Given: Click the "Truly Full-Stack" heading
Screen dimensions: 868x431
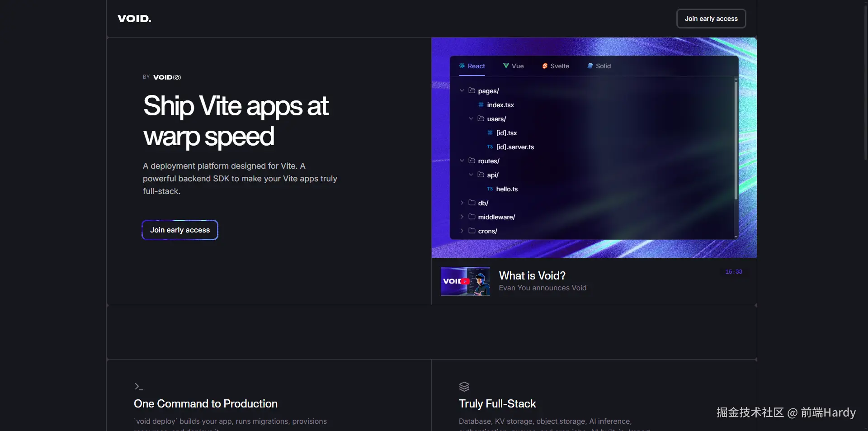Looking at the screenshot, I should pos(497,404).
